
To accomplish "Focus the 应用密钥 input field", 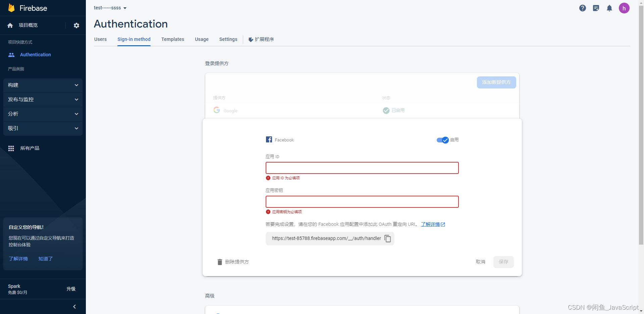I will pos(362,202).
